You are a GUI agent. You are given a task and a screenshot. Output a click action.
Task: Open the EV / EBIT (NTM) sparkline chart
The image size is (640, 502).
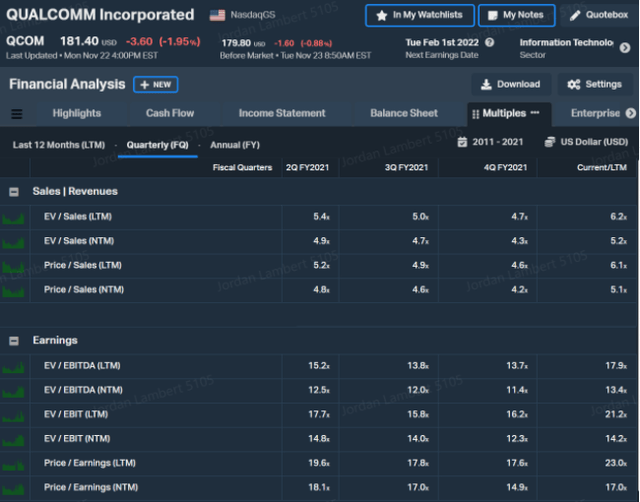click(x=13, y=440)
